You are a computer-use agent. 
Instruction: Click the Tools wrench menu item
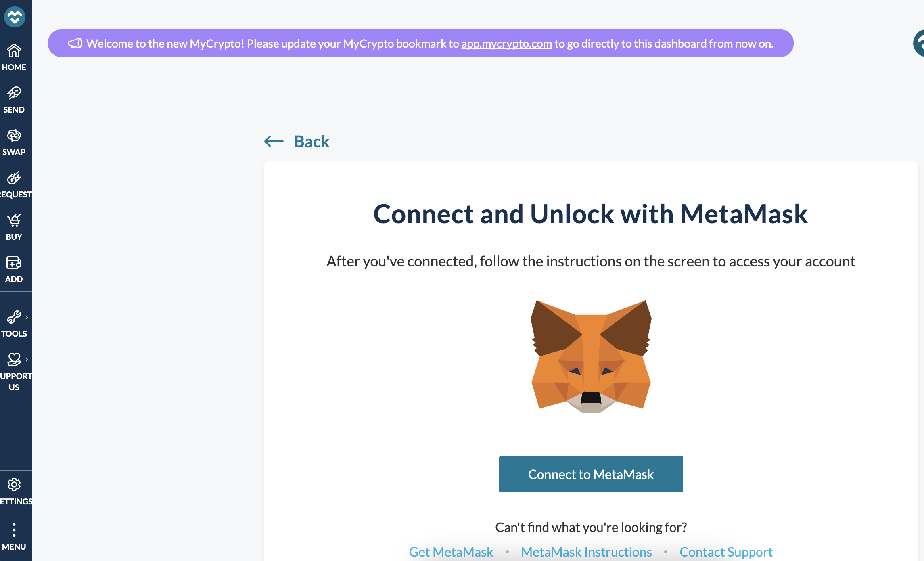[14, 318]
